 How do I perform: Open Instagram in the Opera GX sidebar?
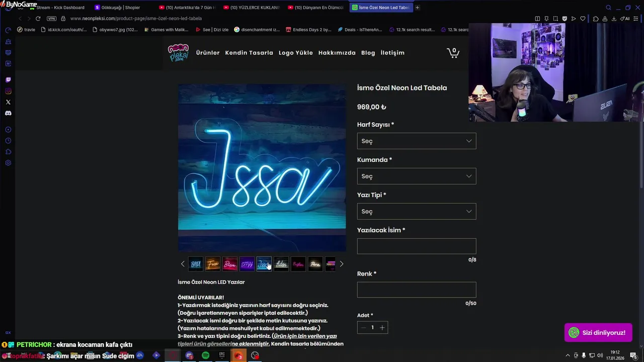(8, 91)
